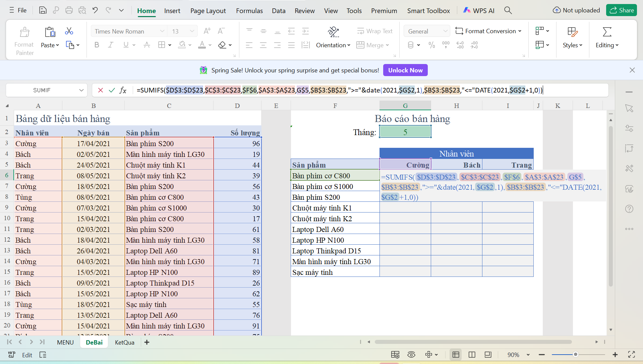Screen dimensions: 643x364
Task: Click the Save icon in toolbar
Action: click(x=43, y=10)
